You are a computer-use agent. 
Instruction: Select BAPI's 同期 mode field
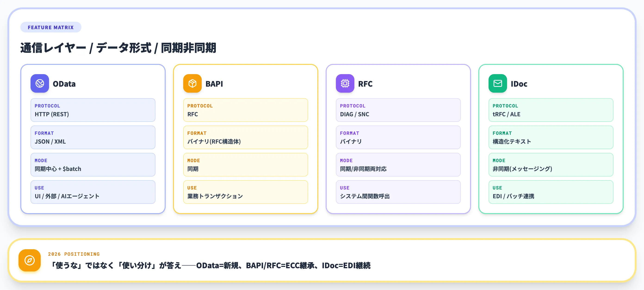click(245, 164)
